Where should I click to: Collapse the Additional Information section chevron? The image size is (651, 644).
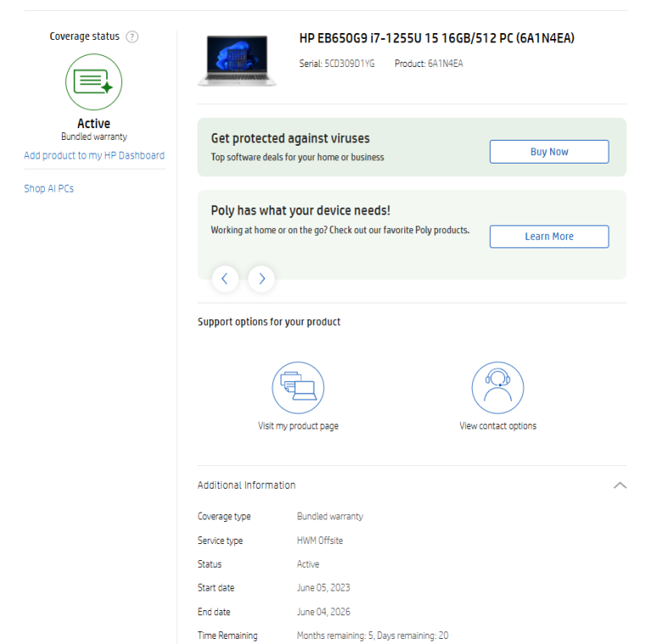620,486
